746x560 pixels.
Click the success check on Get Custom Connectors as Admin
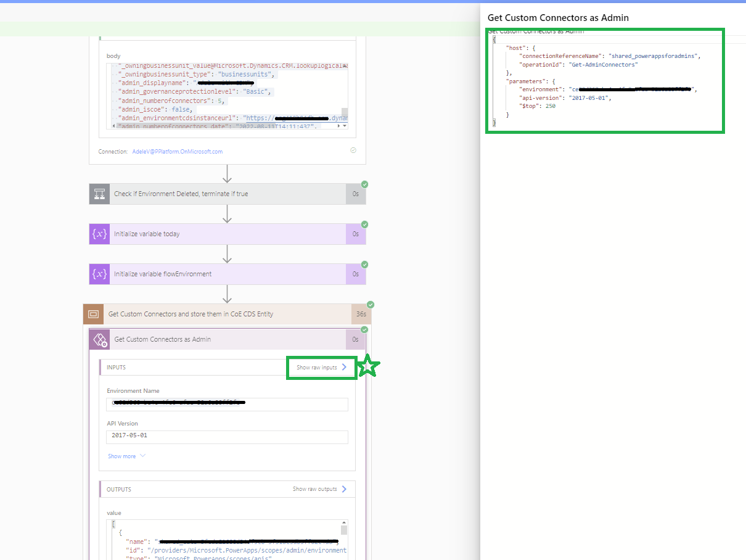(364, 329)
